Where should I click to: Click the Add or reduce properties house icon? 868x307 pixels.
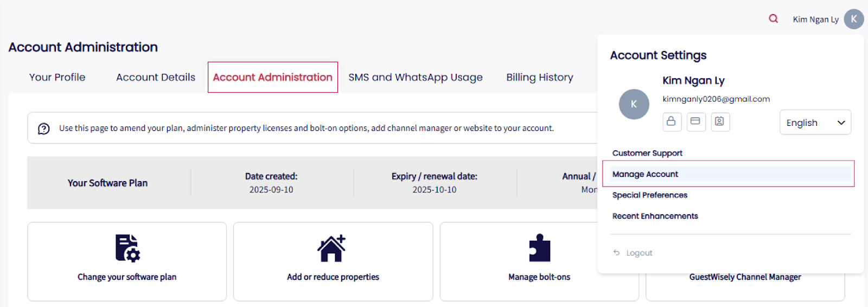[331, 248]
